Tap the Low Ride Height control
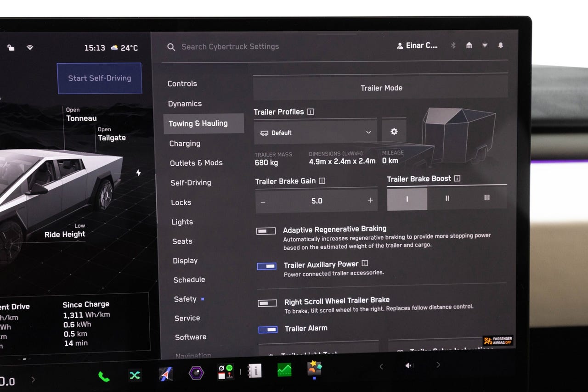The height and width of the screenshot is (392, 588). [65, 231]
